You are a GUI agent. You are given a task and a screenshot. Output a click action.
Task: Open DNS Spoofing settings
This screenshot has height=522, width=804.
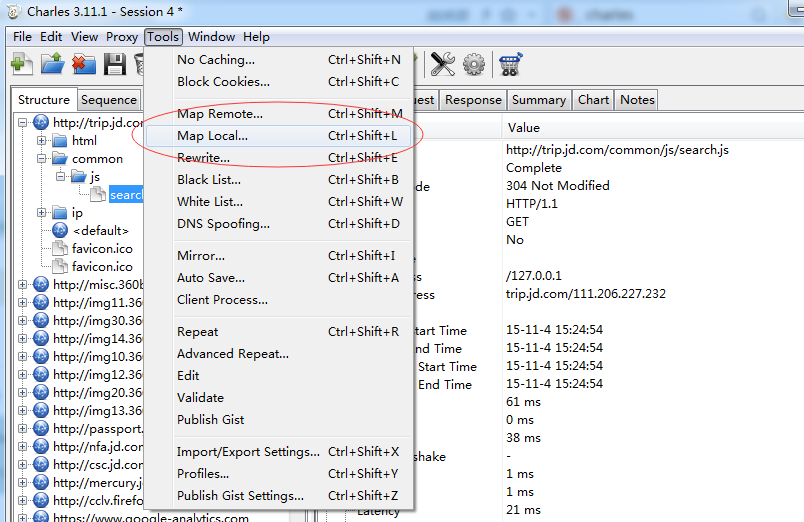278,224
